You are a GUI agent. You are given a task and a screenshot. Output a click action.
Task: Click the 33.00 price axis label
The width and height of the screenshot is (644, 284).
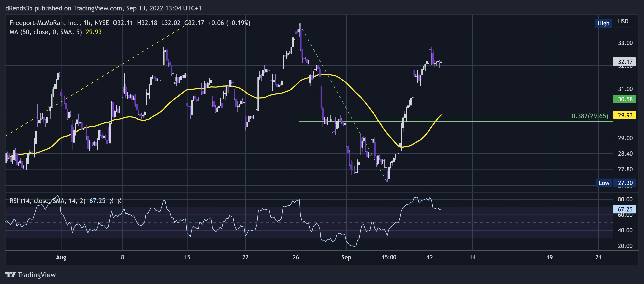click(625, 43)
